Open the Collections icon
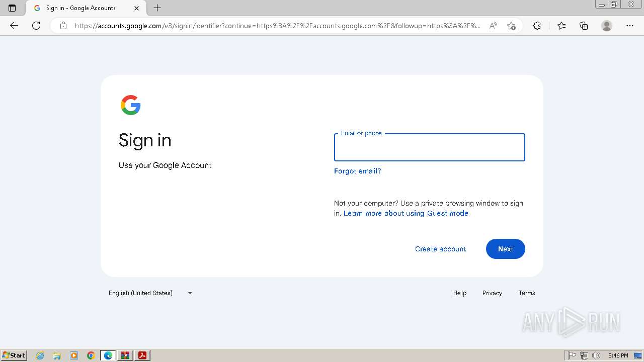 tap(584, 26)
